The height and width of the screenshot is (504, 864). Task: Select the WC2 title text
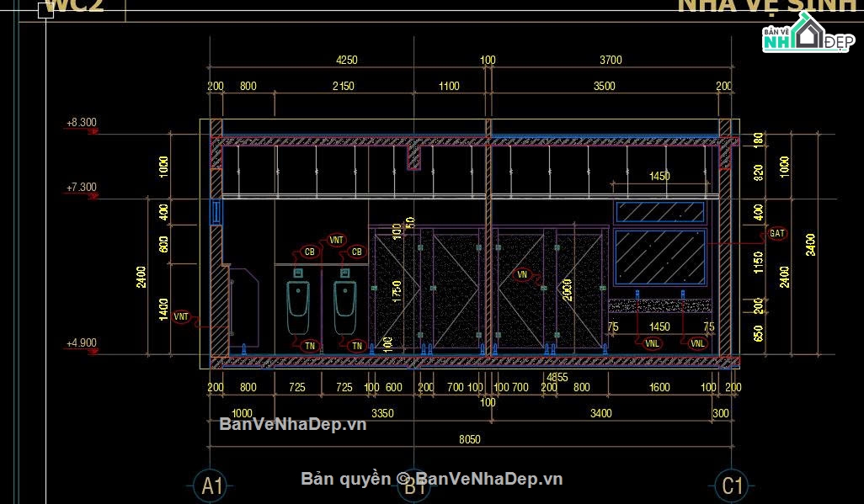(74, 6)
